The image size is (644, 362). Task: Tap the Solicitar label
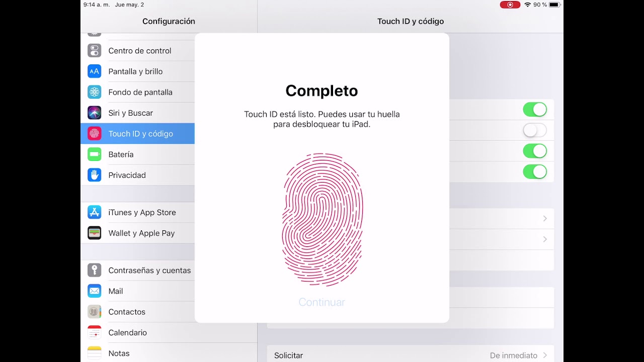[288, 355]
